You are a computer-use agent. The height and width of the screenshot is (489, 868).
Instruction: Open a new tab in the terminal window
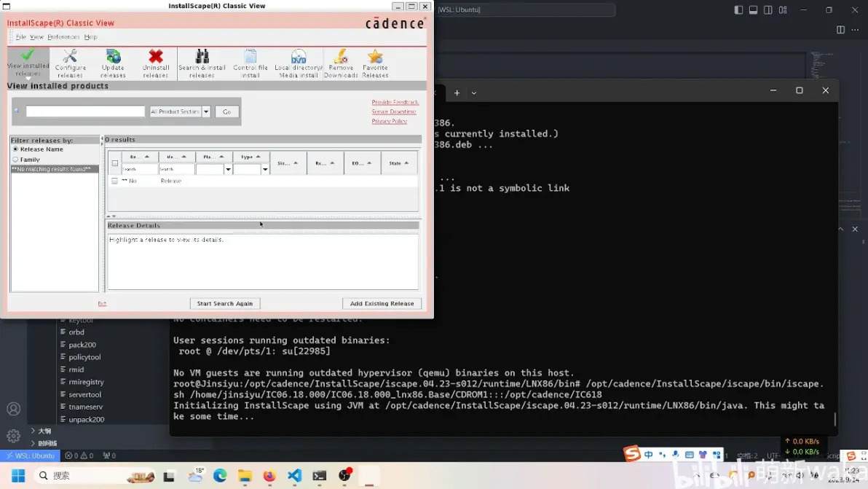[x=457, y=93]
